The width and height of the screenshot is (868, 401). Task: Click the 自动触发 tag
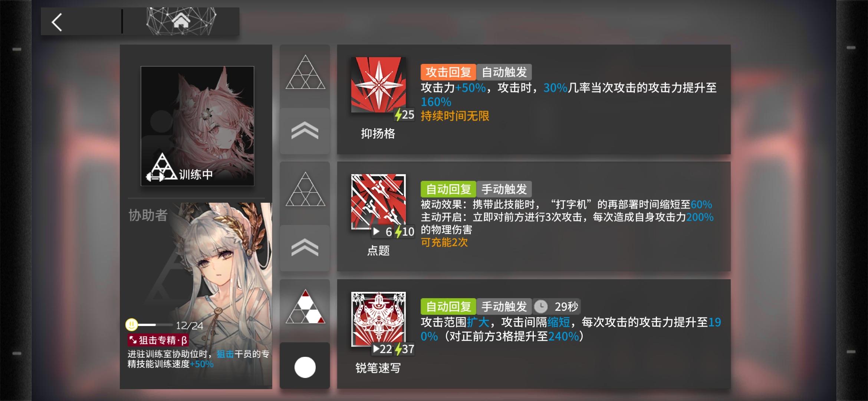point(504,72)
